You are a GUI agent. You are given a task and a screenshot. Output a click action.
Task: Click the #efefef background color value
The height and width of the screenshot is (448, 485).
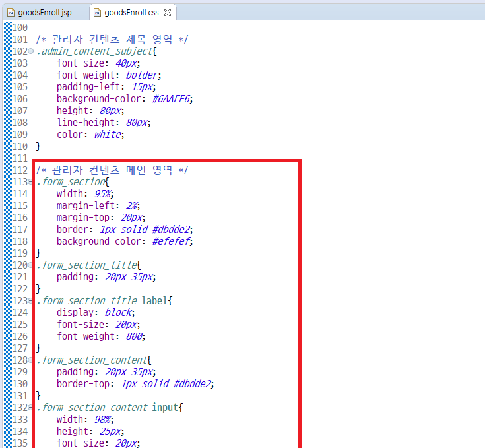(x=172, y=241)
